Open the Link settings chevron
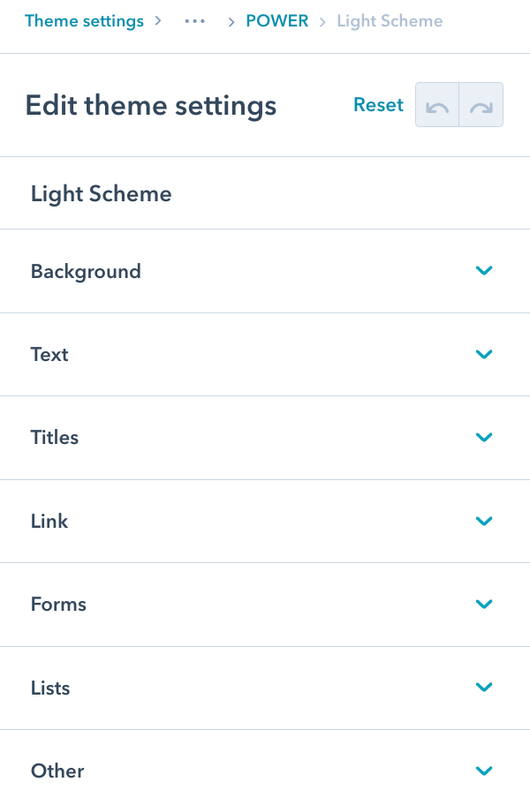This screenshot has width=530, height=812. click(x=484, y=521)
